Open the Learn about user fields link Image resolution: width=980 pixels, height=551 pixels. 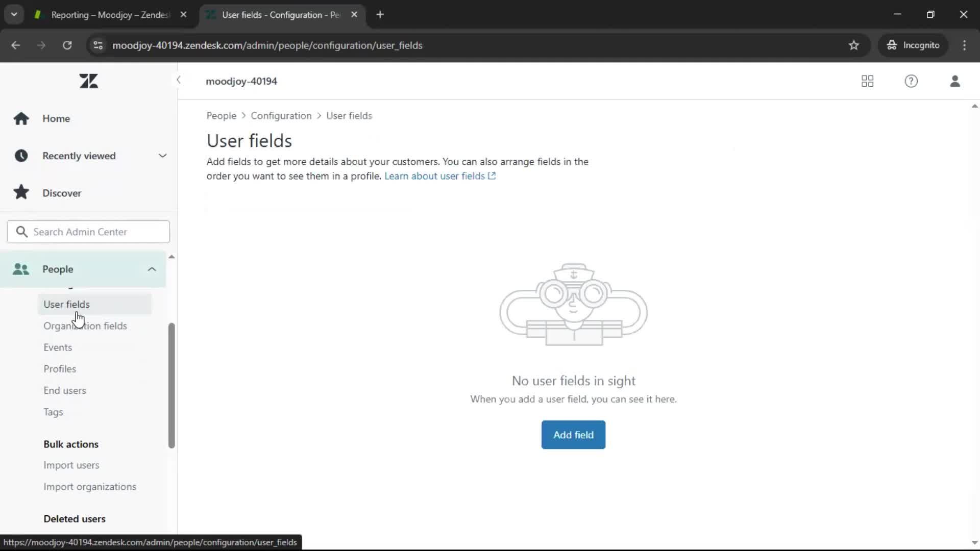(x=440, y=176)
